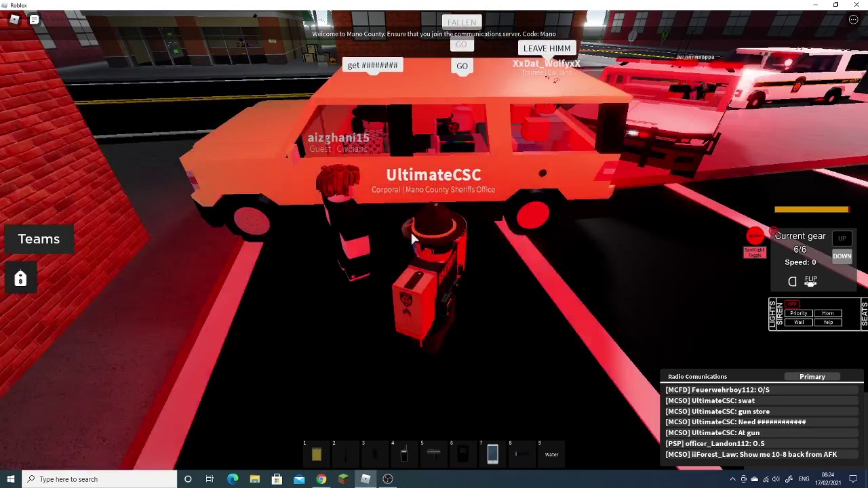Equip hotbar slot 5 gun item

pyautogui.click(x=434, y=454)
